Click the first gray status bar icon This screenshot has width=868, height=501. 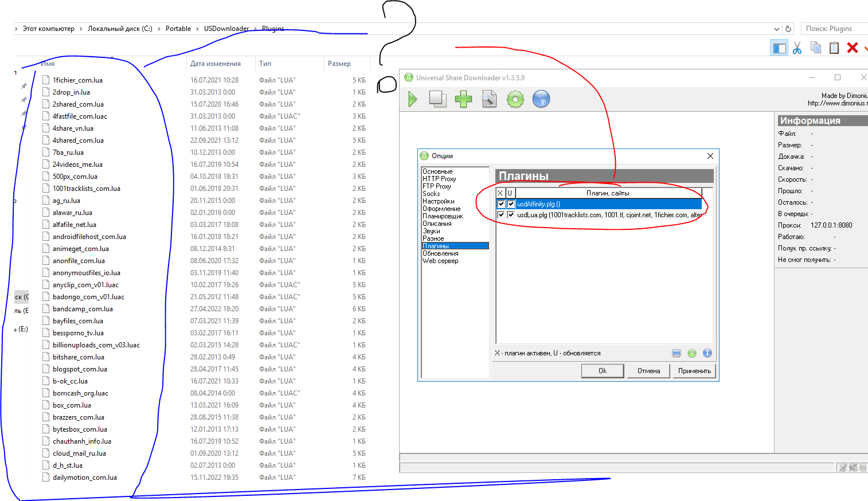(x=843, y=468)
